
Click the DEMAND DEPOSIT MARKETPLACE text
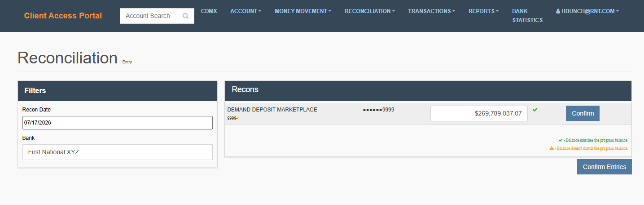(x=272, y=110)
